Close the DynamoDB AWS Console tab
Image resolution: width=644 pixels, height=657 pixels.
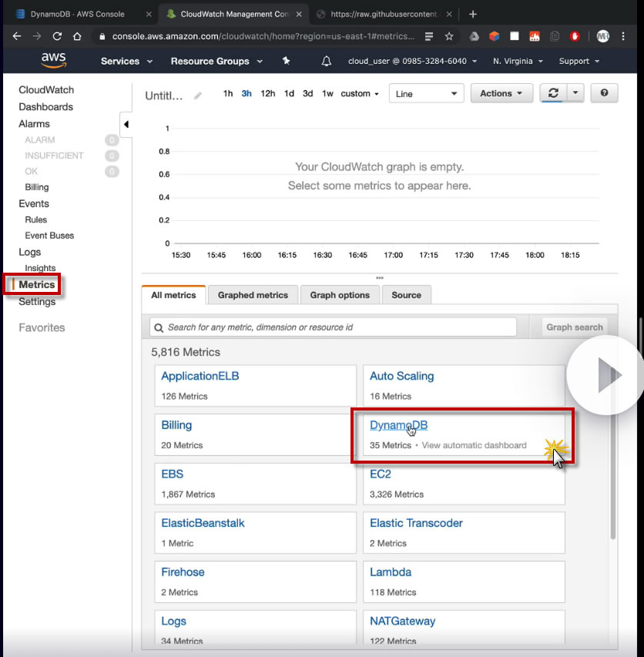click(149, 14)
